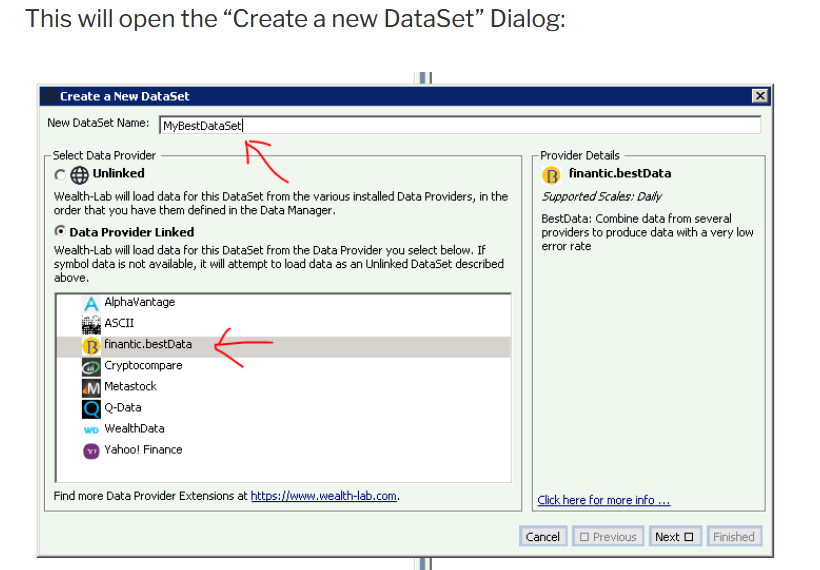Image resolution: width=820 pixels, height=570 pixels.
Task: Select Yahoo! Finance in the provider list
Action: (283, 450)
